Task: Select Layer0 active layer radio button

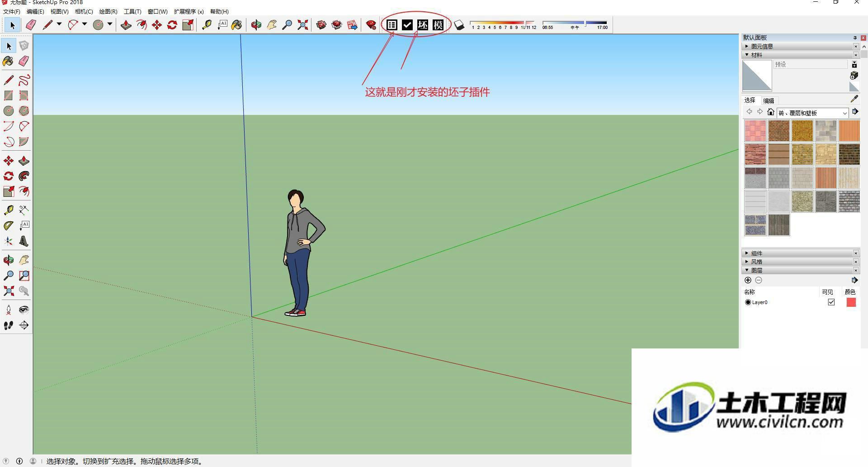Action: tap(748, 302)
